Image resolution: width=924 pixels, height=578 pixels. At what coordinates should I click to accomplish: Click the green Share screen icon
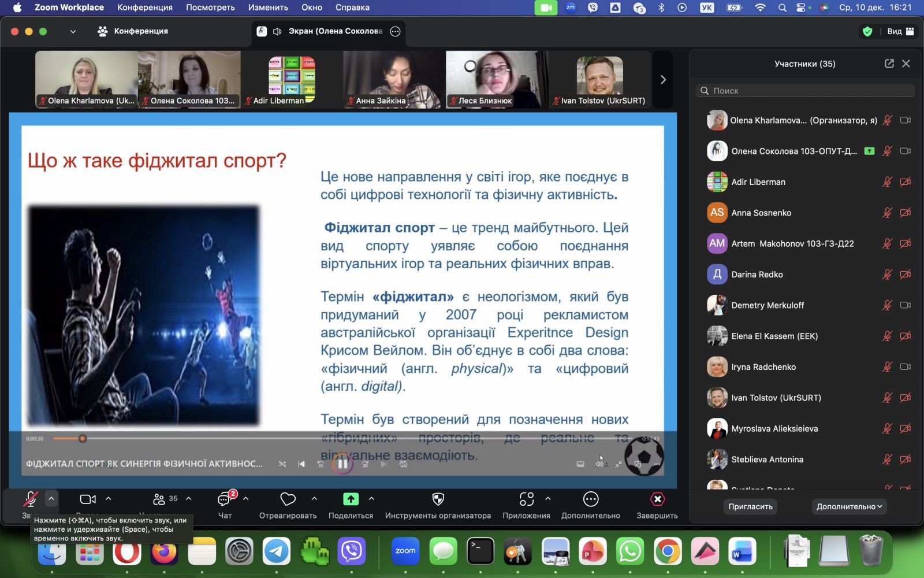tap(351, 499)
